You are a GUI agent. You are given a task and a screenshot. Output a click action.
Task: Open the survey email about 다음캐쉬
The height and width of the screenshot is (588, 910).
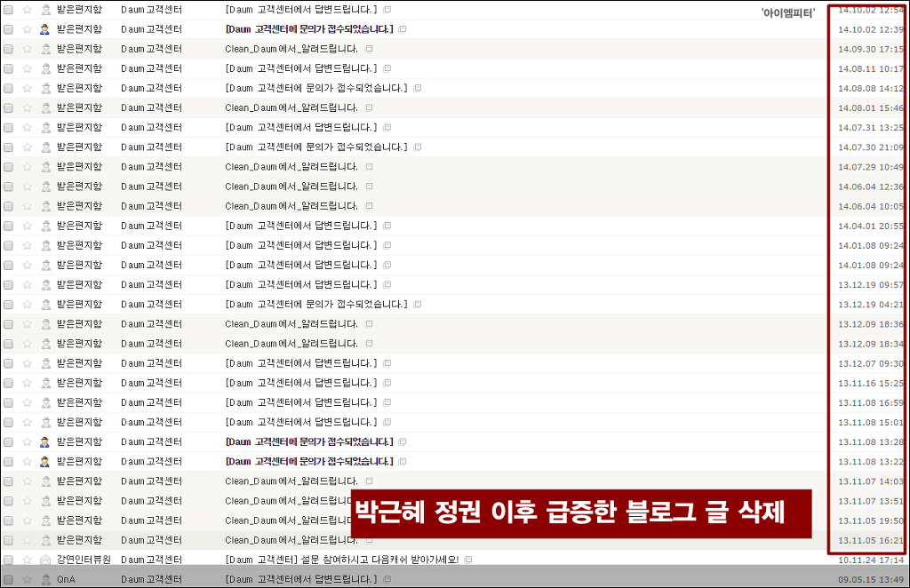click(x=341, y=560)
